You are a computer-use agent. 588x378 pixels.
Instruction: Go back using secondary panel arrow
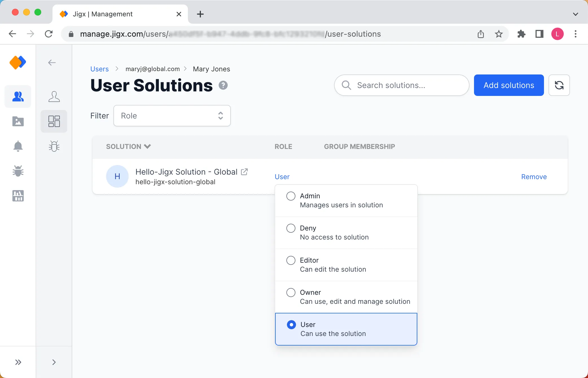(52, 63)
